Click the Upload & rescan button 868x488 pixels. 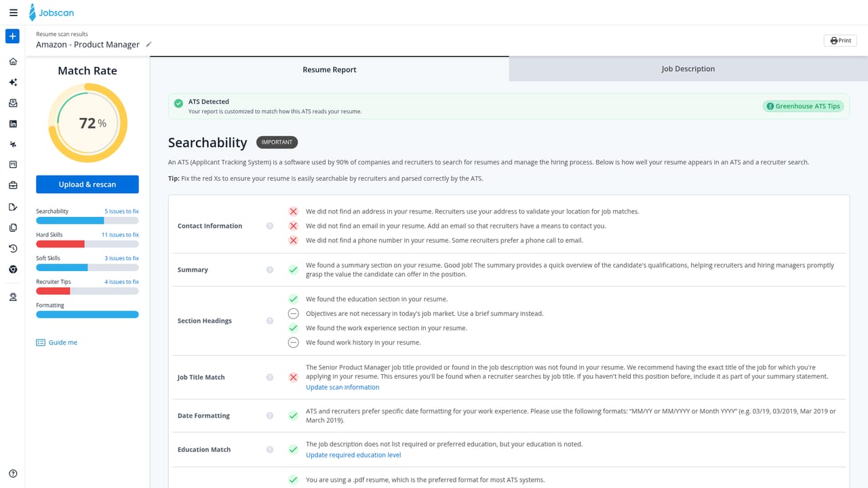pyautogui.click(x=87, y=184)
